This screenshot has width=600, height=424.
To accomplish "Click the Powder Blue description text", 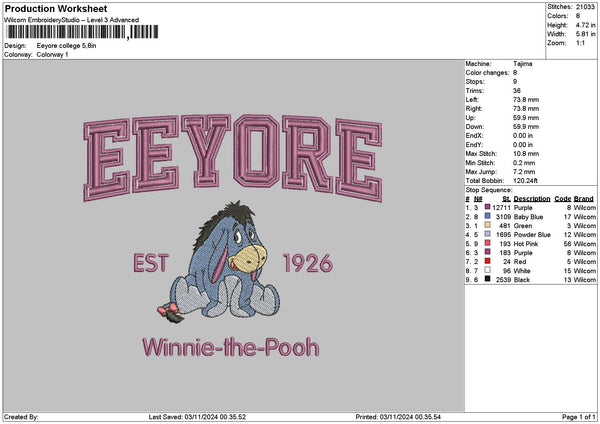I will [532, 235].
